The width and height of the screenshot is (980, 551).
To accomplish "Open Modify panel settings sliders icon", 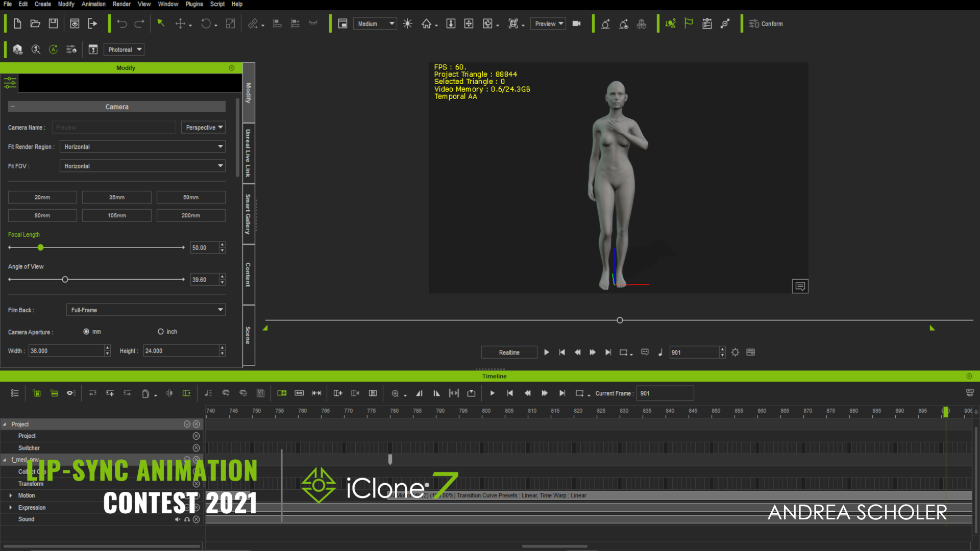I will click(10, 83).
